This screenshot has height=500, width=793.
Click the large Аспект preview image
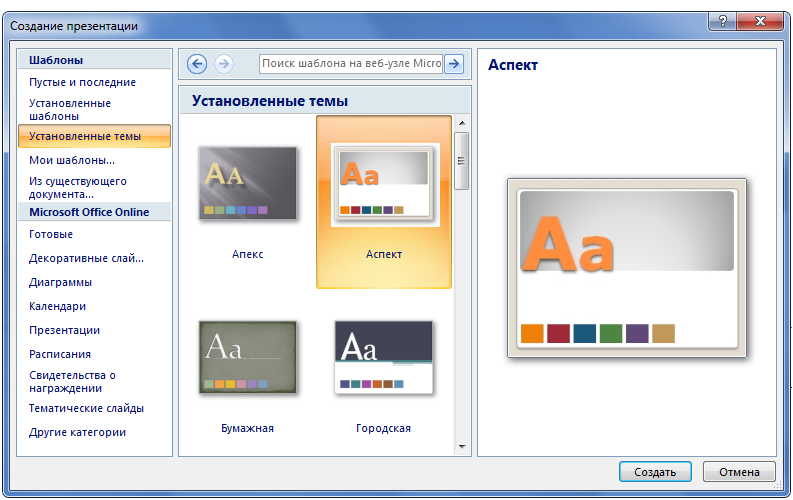point(627,268)
